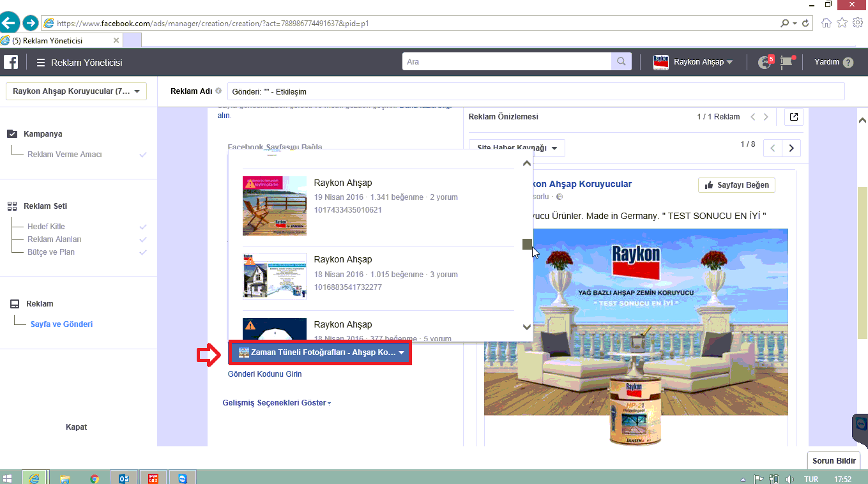Open the browser home page icon
Viewport: 868px width, 484px height.
[826, 23]
